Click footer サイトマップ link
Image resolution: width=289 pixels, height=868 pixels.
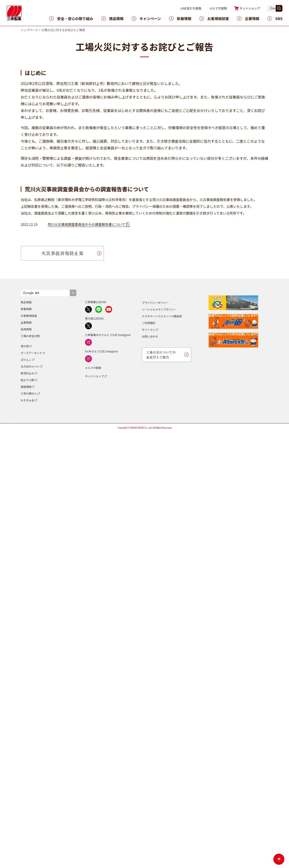click(150, 329)
